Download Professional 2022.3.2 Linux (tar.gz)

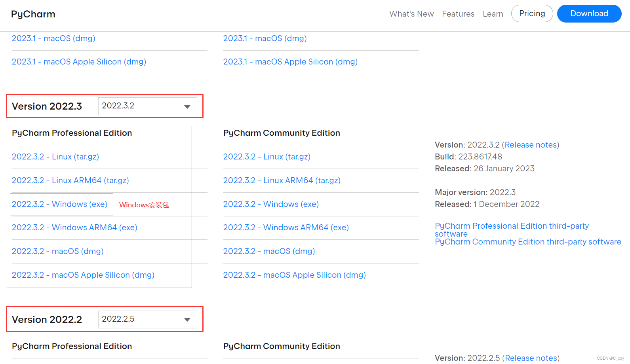(55, 157)
